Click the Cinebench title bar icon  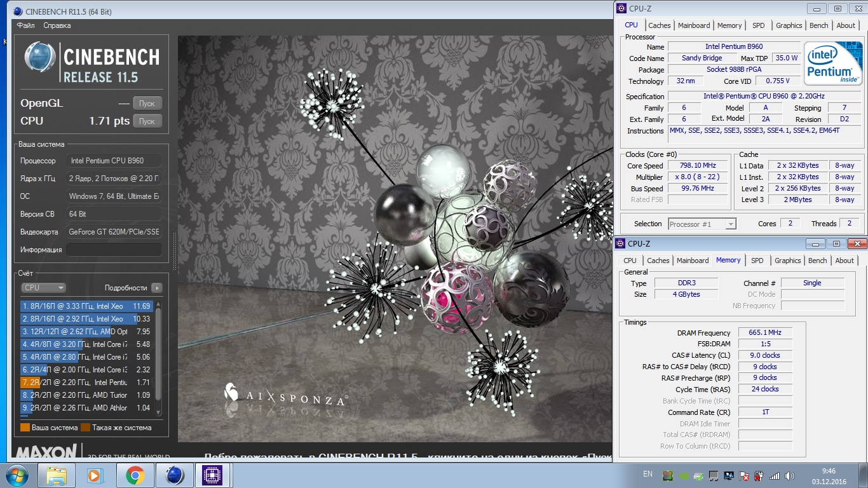click(17, 11)
